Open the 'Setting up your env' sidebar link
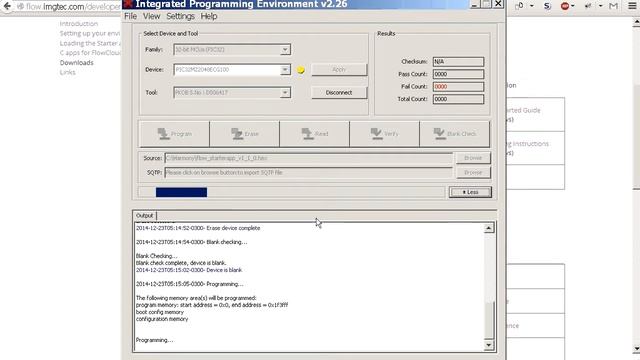 click(x=90, y=33)
